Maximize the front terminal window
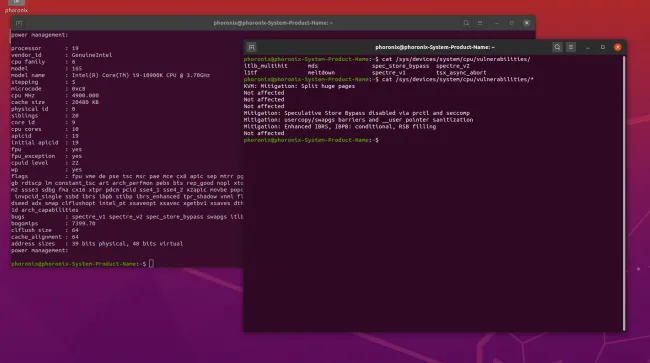Screen dimensions: 650x363 pos(603,47)
